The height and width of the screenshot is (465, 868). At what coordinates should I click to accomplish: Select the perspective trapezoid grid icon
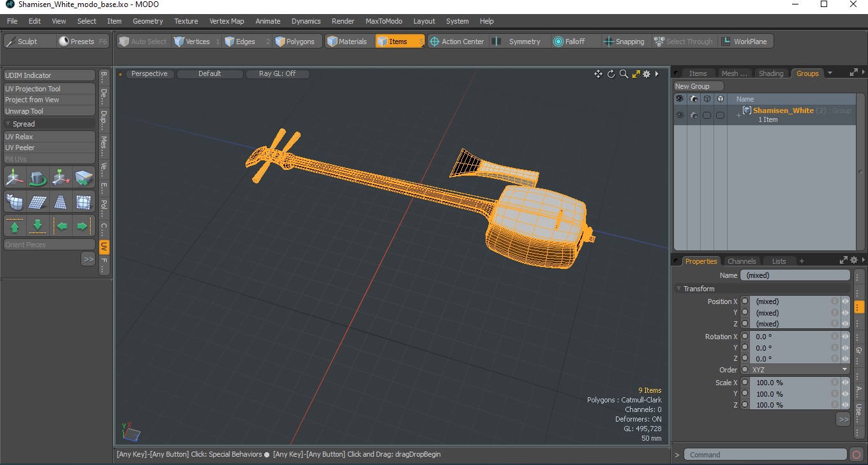click(x=61, y=202)
